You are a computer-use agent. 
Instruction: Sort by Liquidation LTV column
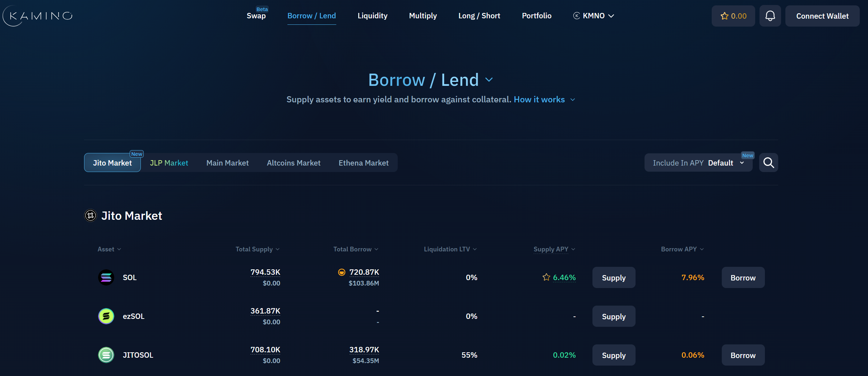[x=450, y=249]
